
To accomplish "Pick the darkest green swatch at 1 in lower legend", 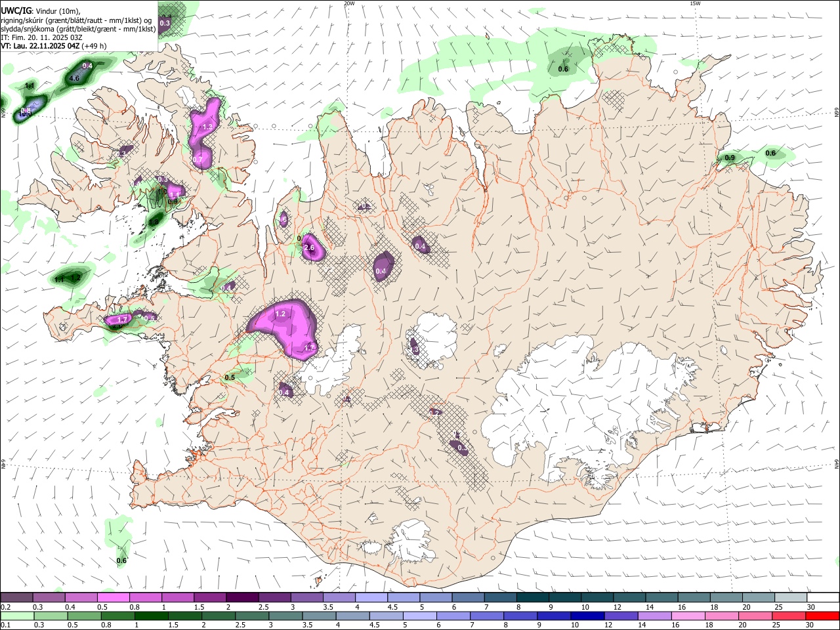I will pyautogui.click(x=151, y=616).
